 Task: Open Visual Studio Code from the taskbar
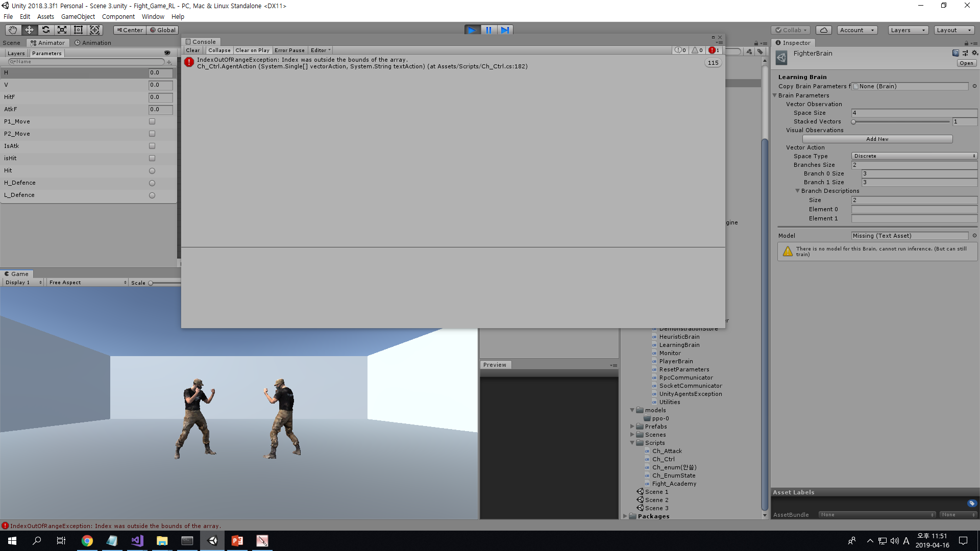[x=137, y=541]
